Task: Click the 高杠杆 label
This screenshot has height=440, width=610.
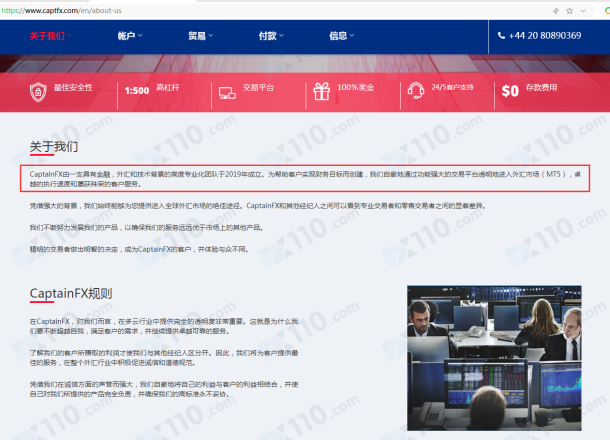Action: (x=168, y=88)
